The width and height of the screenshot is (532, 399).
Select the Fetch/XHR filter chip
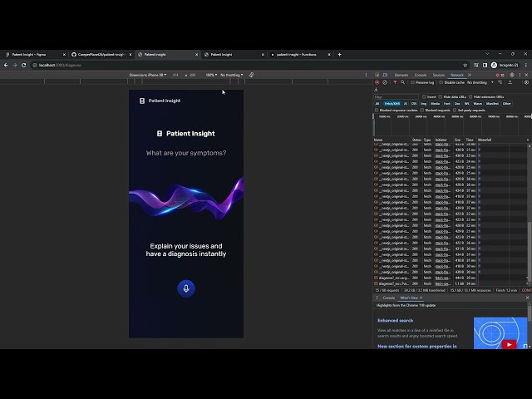tap(392, 103)
